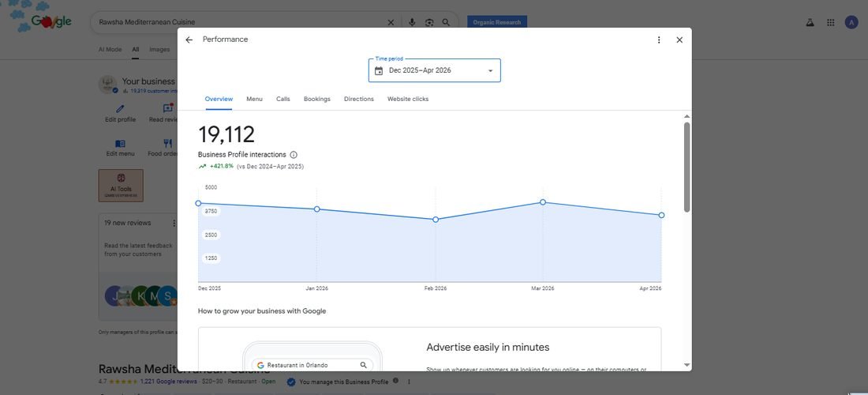Screen dimensions: 868x395
Task: Click the Restaurant in Orlando search mockup
Action: pyautogui.click(x=312, y=365)
